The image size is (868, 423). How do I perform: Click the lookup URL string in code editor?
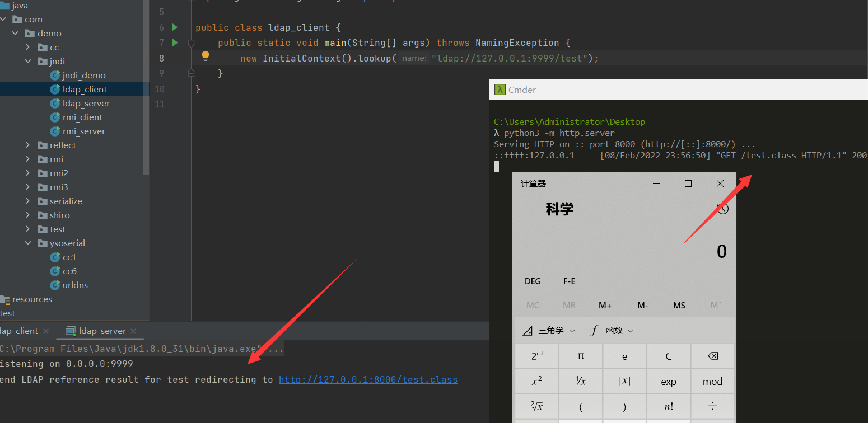tap(510, 58)
